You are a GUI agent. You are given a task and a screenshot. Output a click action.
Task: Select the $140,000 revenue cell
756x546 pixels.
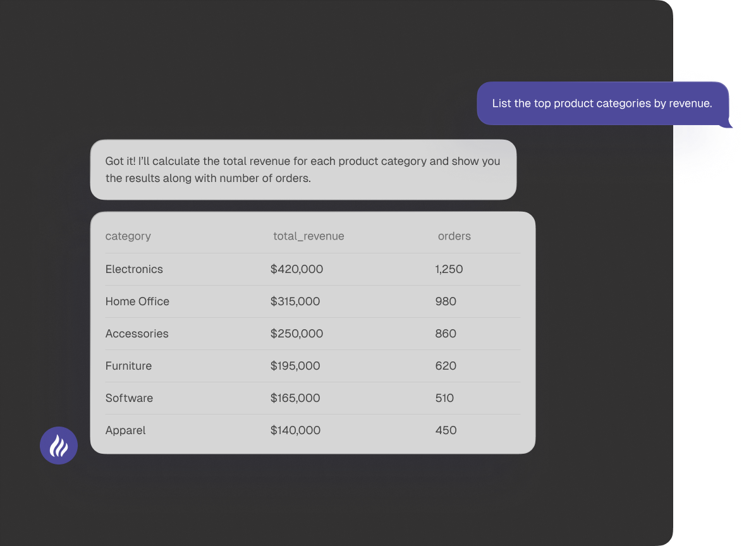[295, 430]
